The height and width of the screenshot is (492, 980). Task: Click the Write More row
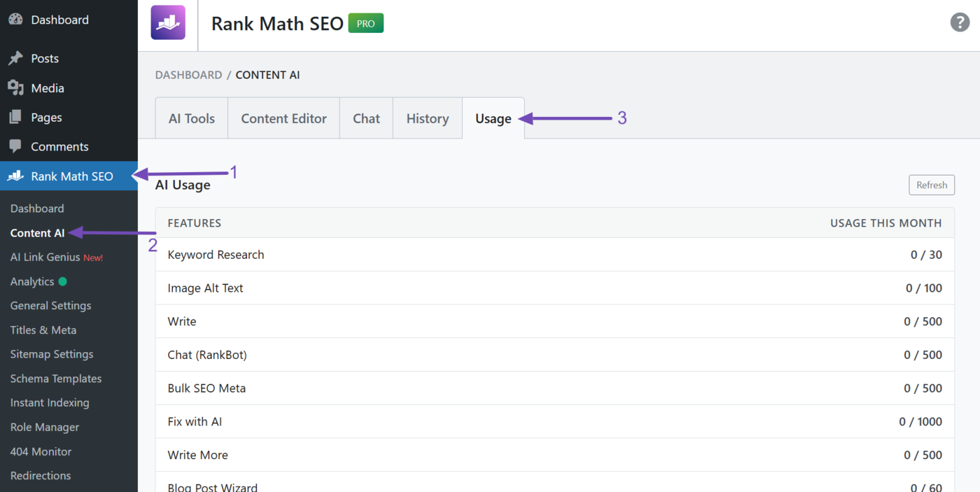tap(555, 455)
